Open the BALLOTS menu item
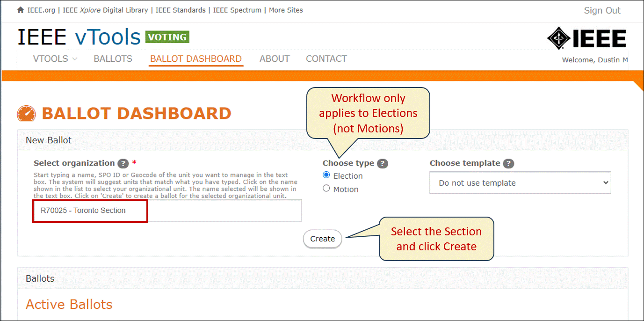The image size is (644, 321). [113, 59]
